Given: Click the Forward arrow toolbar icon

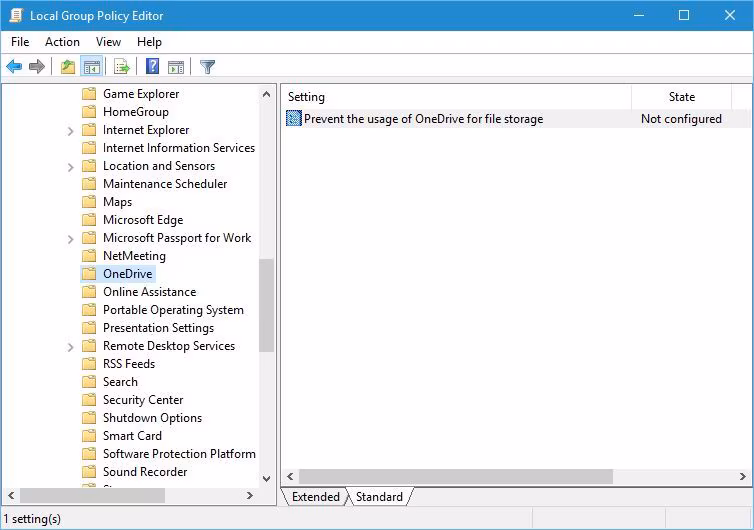Looking at the screenshot, I should tap(37, 66).
